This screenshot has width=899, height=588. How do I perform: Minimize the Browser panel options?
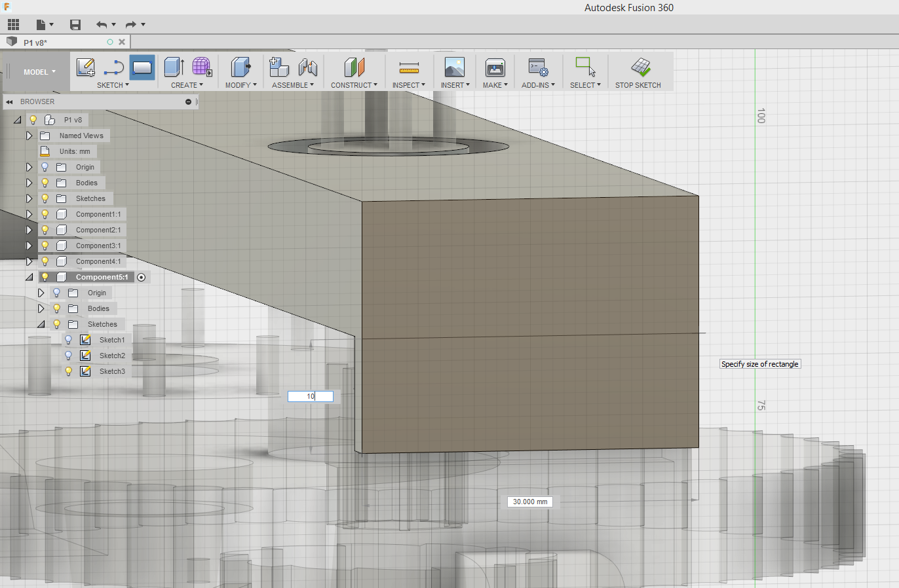point(188,102)
